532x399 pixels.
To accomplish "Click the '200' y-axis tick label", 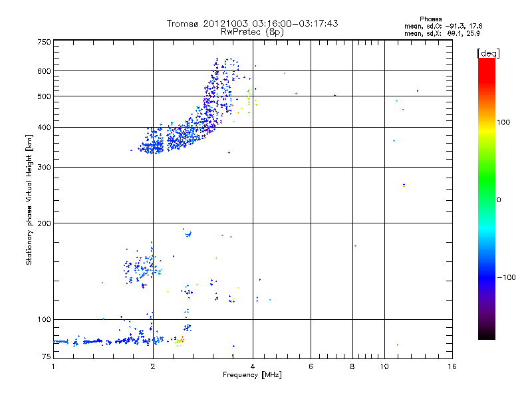I will (44, 223).
